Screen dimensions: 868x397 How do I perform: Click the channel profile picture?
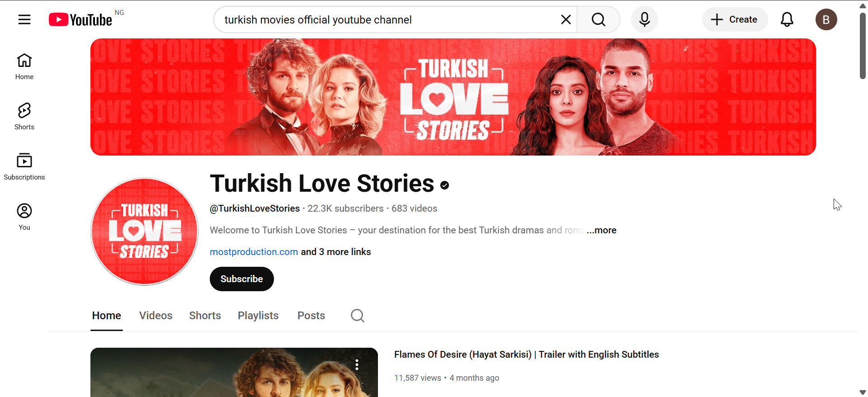click(x=145, y=232)
